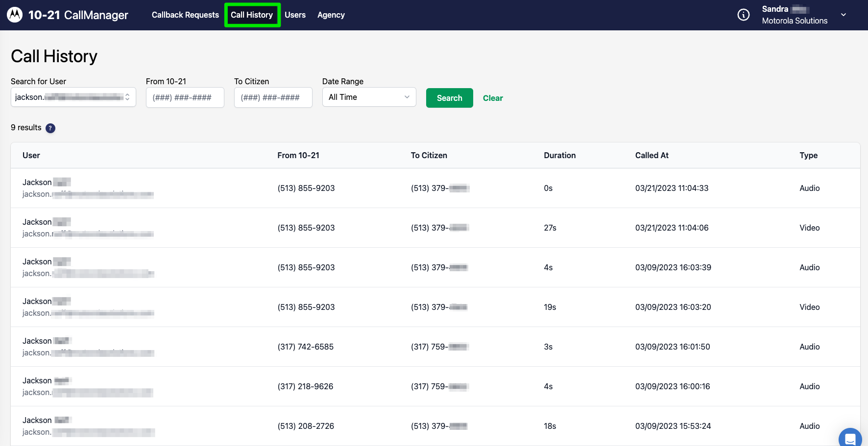Expand the account menu chevron next to Motorola Solutions
The image size is (868, 446).
[x=844, y=15]
